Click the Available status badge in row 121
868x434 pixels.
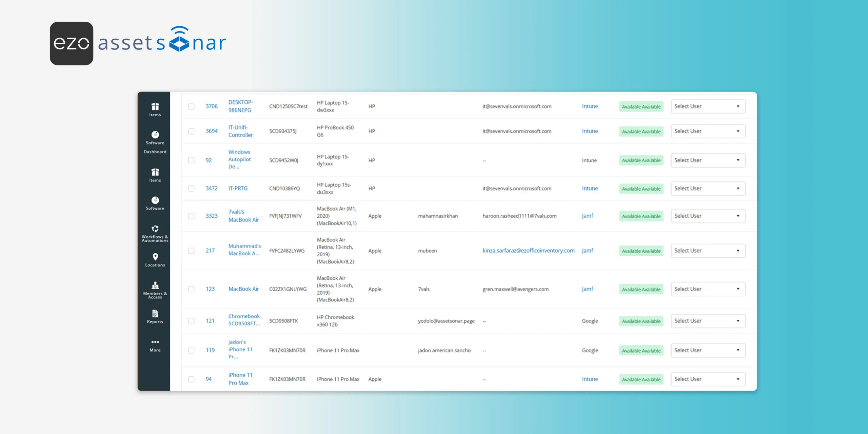[x=641, y=321]
